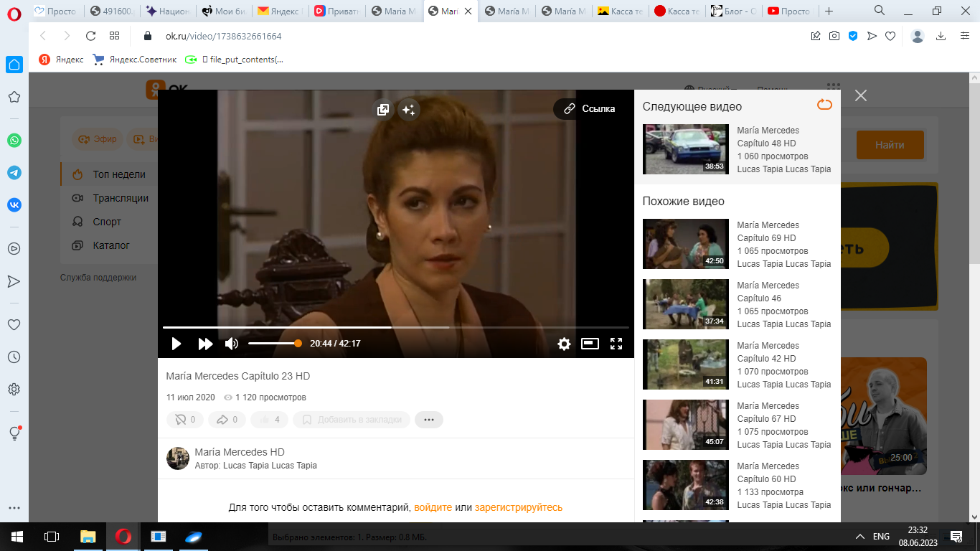Open next video María Mercedes Capítulo 48 thumbnail
This screenshot has height=551, width=980.
pos(685,149)
